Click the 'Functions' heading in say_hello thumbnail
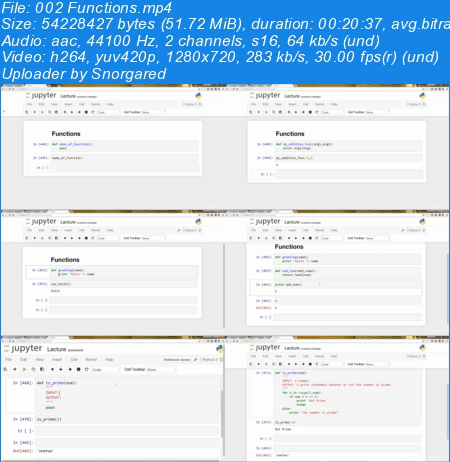This screenshot has width=450, height=462. (x=65, y=260)
